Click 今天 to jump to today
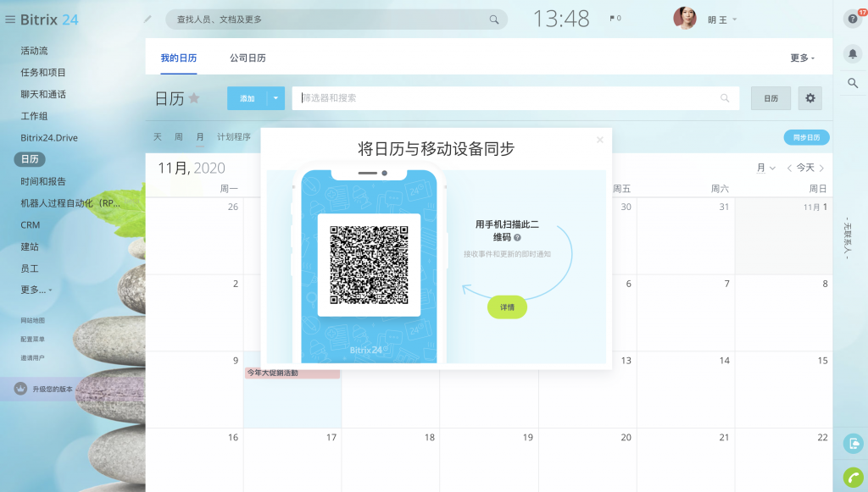This screenshot has height=492, width=868. tap(805, 168)
